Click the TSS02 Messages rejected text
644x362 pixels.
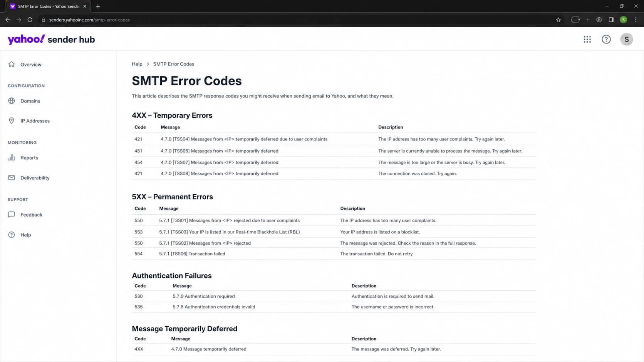click(205, 243)
